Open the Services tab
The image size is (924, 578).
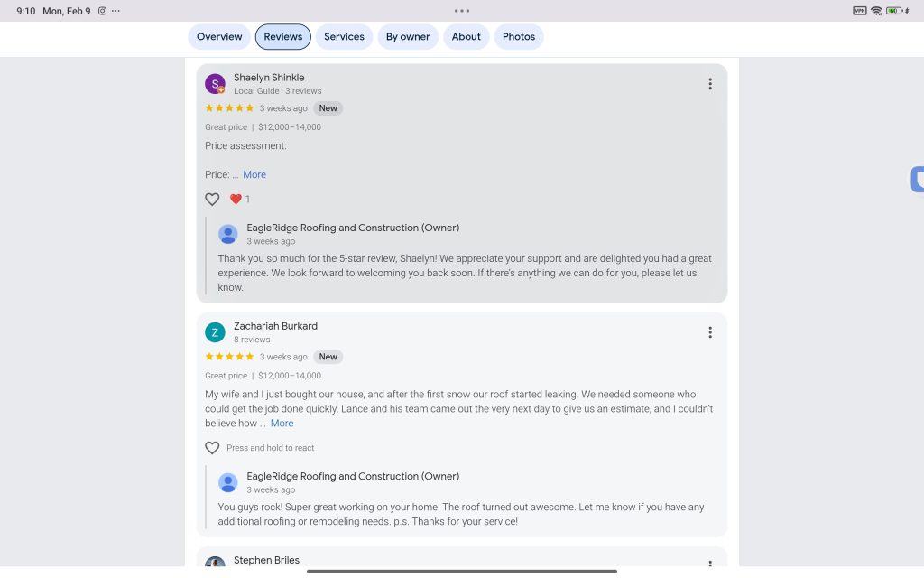(344, 37)
